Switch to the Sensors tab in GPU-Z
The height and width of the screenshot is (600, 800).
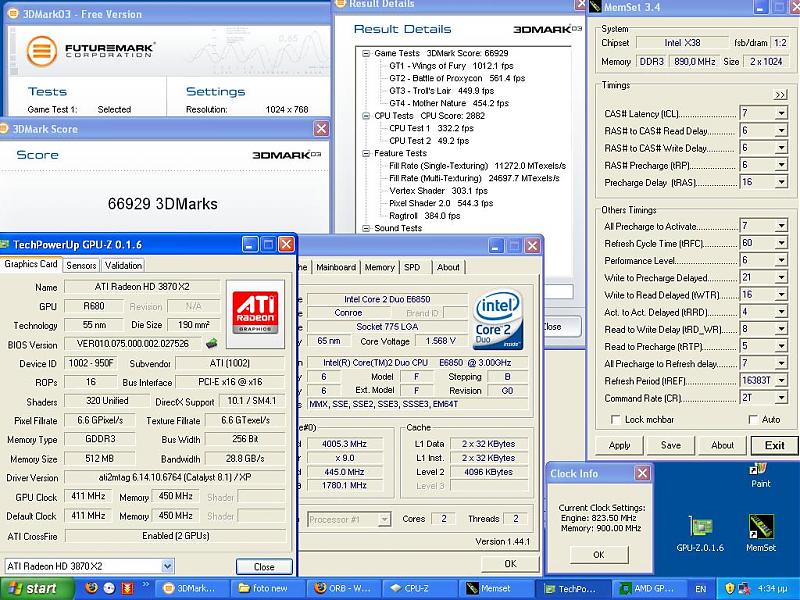click(81, 266)
